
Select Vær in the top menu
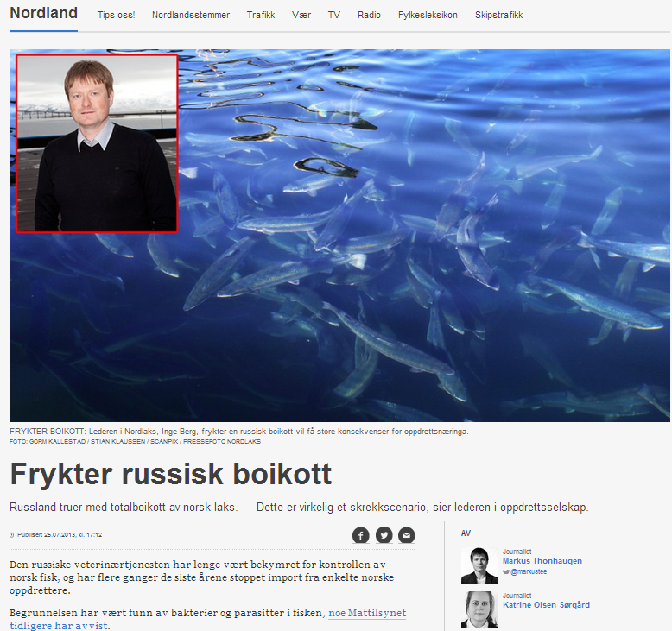301,15
